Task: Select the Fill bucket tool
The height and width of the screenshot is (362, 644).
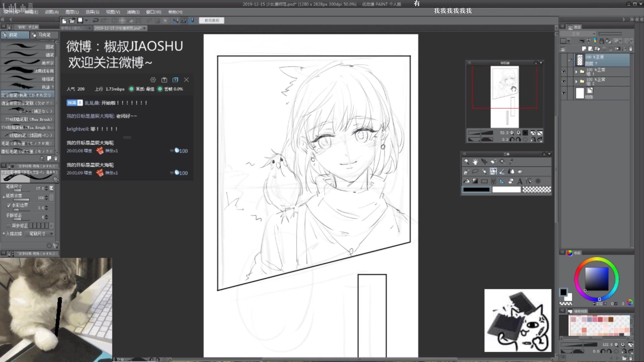Action: (466, 181)
